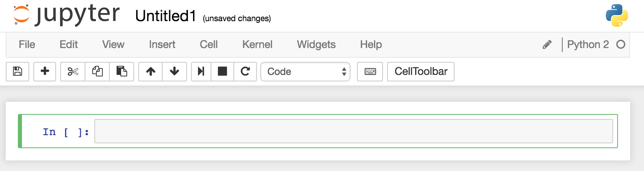Viewport: 644px width, 171px height.
Task: Expand the Widgets menu
Action: click(x=316, y=44)
